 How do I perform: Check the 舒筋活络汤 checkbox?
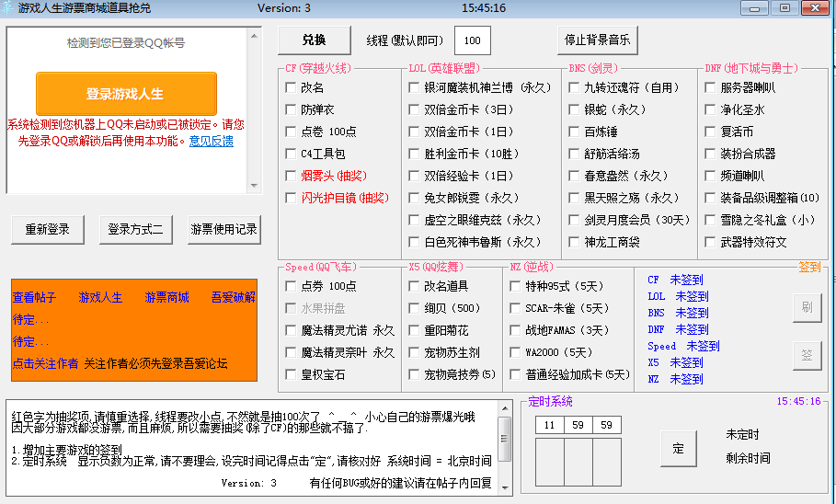click(574, 154)
